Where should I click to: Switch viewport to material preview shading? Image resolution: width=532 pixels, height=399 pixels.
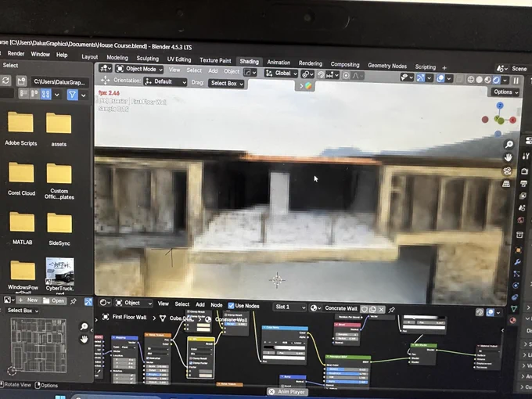point(487,80)
